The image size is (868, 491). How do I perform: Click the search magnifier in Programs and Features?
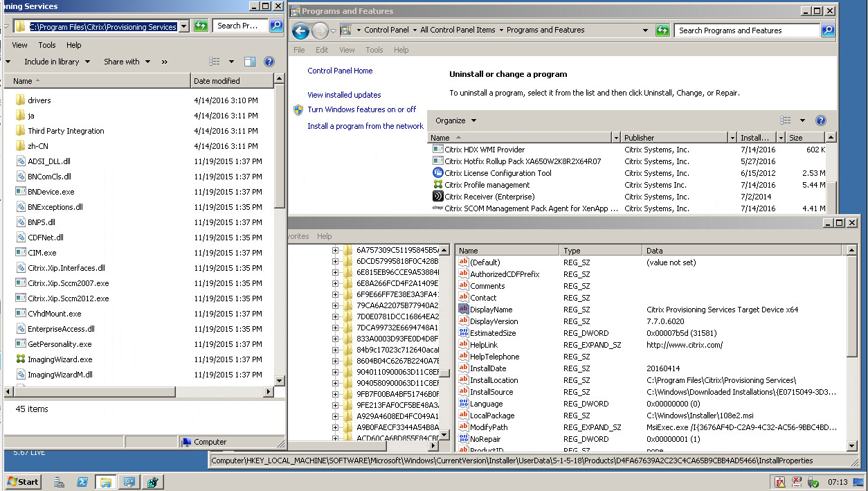(828, 30)
